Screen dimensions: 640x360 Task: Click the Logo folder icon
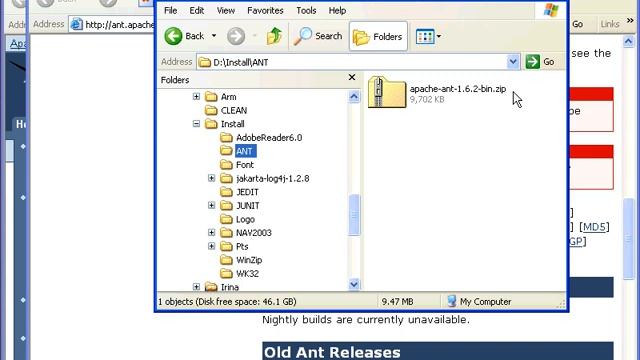pos(226,219)
